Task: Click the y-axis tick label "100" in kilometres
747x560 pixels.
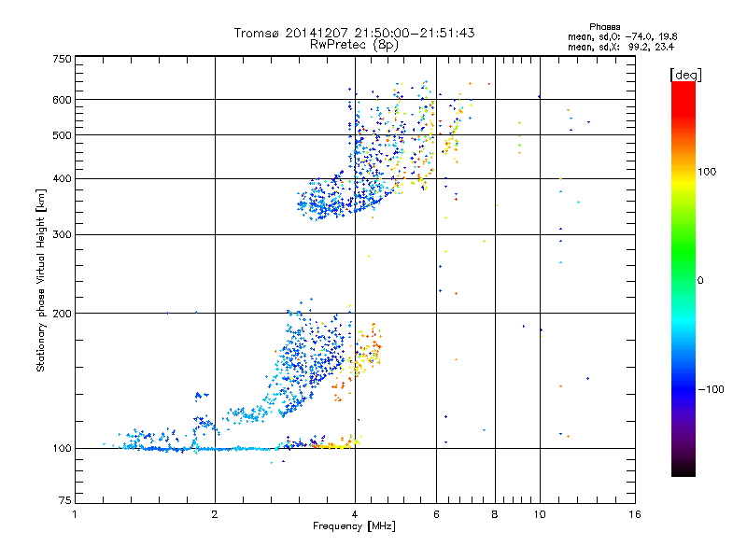Action: point(62,449)
